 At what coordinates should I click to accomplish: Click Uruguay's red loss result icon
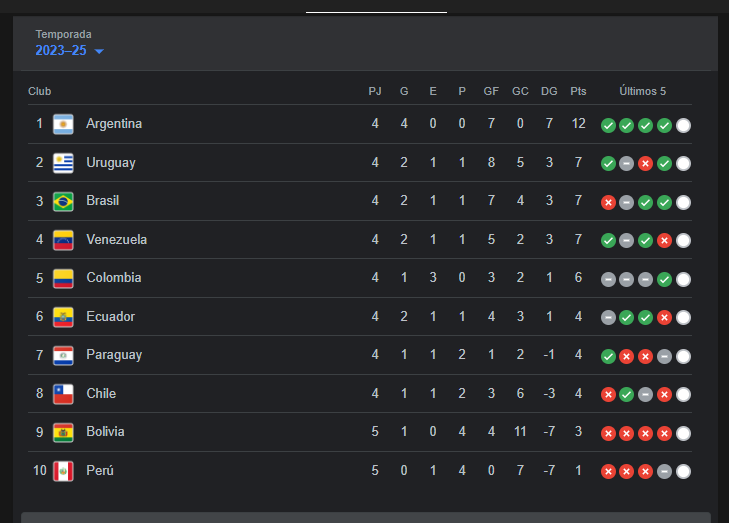[646, 163]
